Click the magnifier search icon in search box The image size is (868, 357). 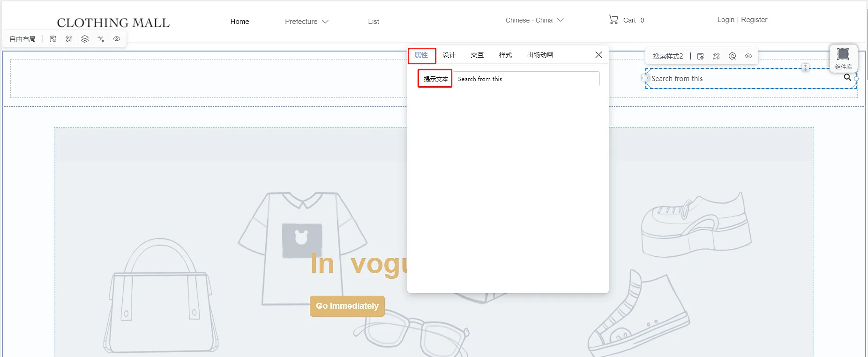click(847, 78)
